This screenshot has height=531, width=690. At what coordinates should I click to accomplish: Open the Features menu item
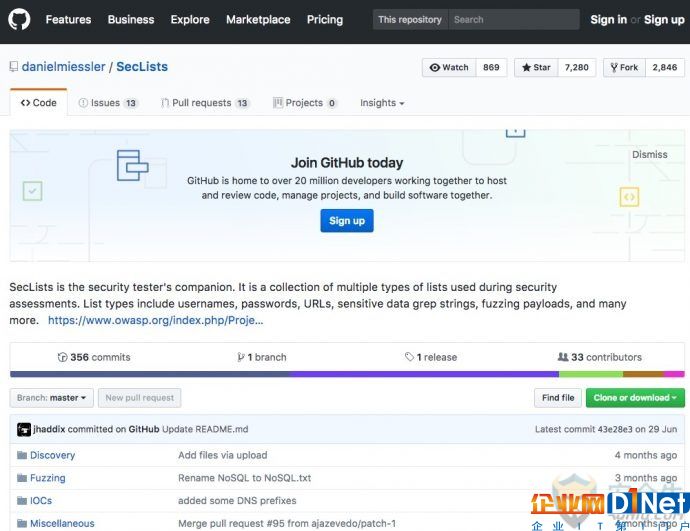pyautogui.click(x=68, y=20)
